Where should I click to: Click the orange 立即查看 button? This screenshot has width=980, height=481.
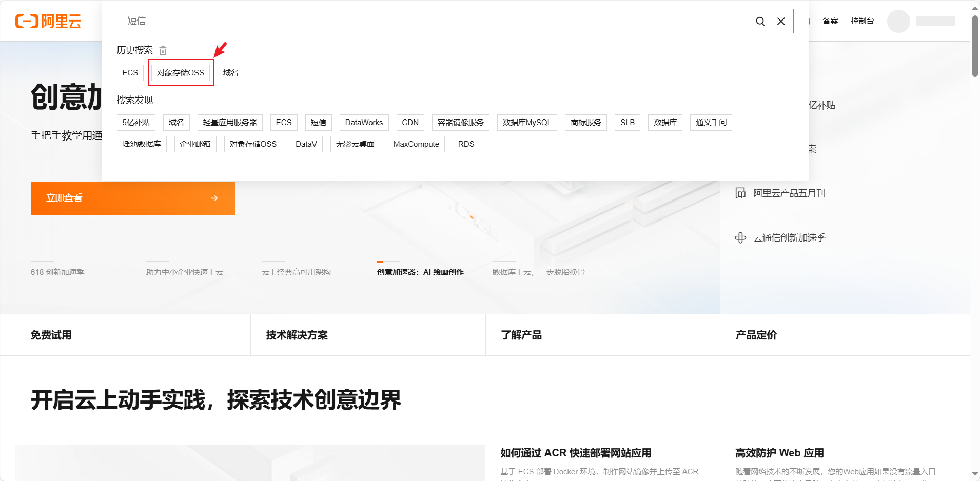pyautogui.click(x=132, y=198)
